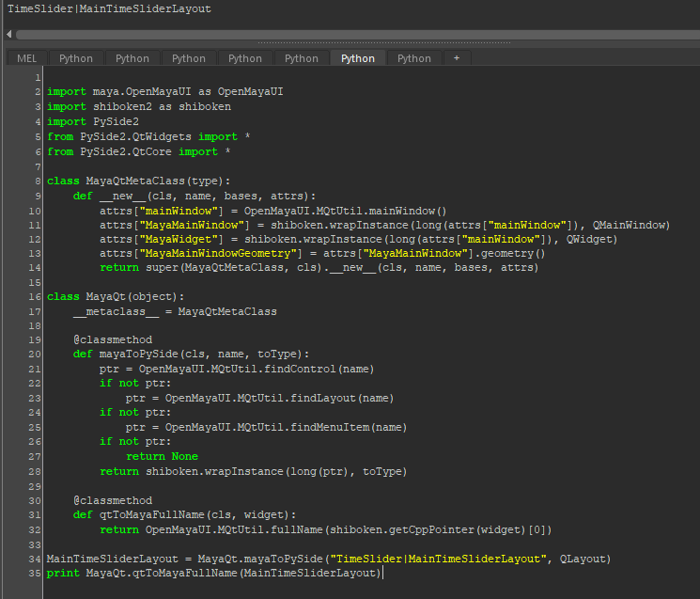Switch to the MEL tab
The image size is (700, 599).
pyautogui.click(x=26, y=58)
